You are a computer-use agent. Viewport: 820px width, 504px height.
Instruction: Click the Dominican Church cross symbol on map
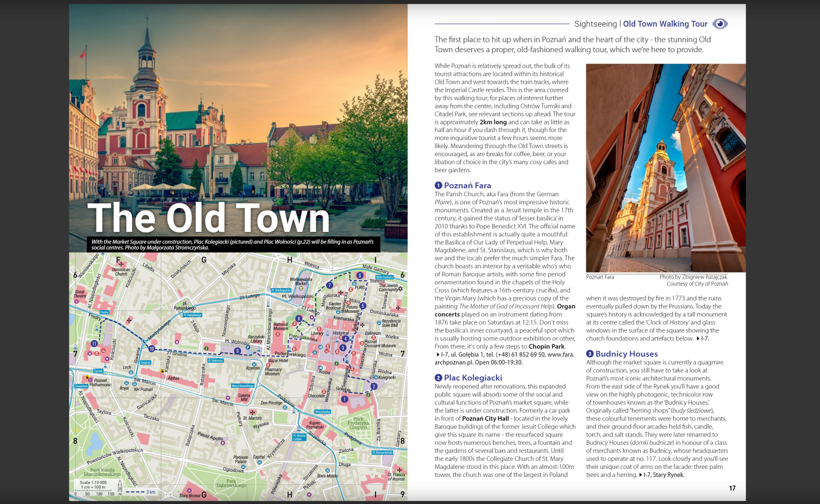click(x=121, y=264)
